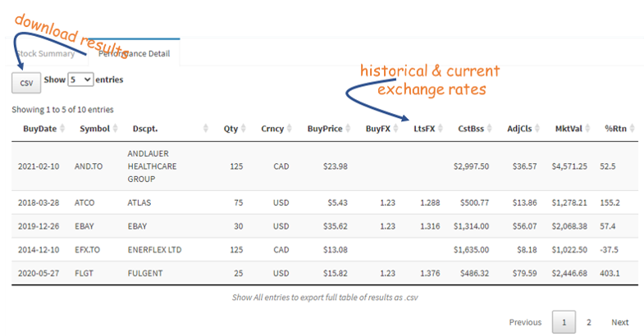Sort by BuyPrice column sort icon
The image size is (644, 336).
(348, 129)
